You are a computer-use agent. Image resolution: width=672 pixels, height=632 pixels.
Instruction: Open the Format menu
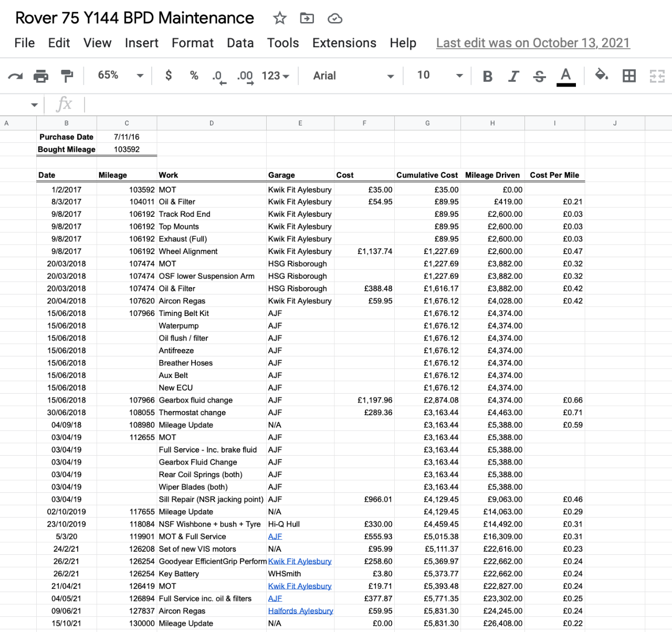[x=193, y=43]
